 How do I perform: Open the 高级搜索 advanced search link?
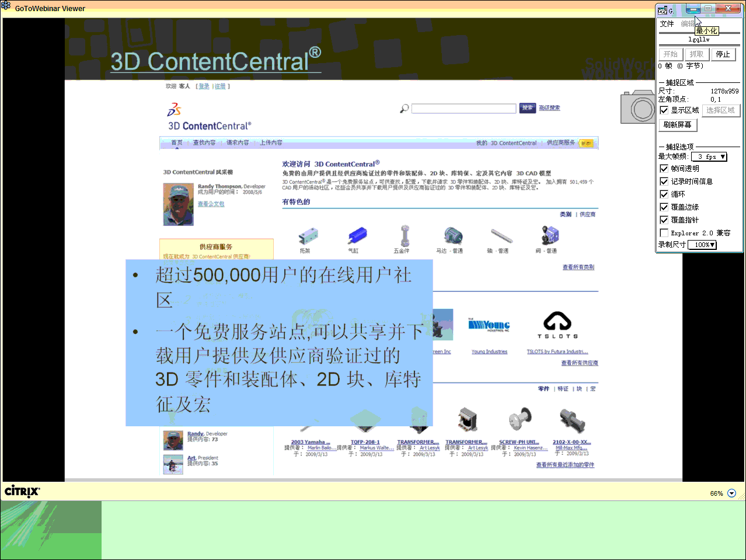click(x=549, y=108)
